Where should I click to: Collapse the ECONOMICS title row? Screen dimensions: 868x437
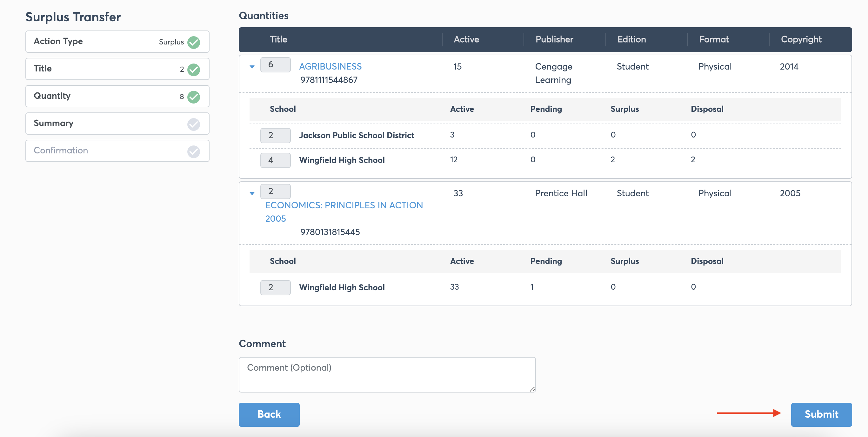tap(252, 193)
